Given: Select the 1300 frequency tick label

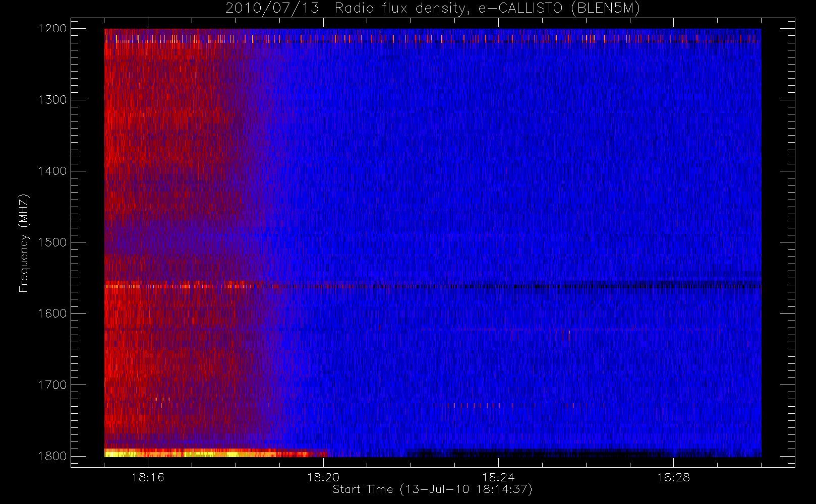Looking at the screenshot, I should 52,100.
